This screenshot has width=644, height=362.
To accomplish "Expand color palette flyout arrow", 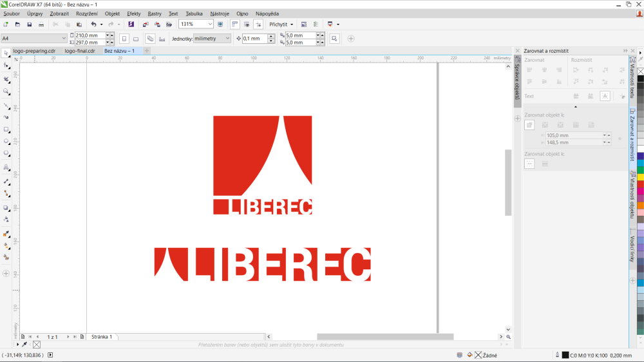I will [x=640, y=53].
